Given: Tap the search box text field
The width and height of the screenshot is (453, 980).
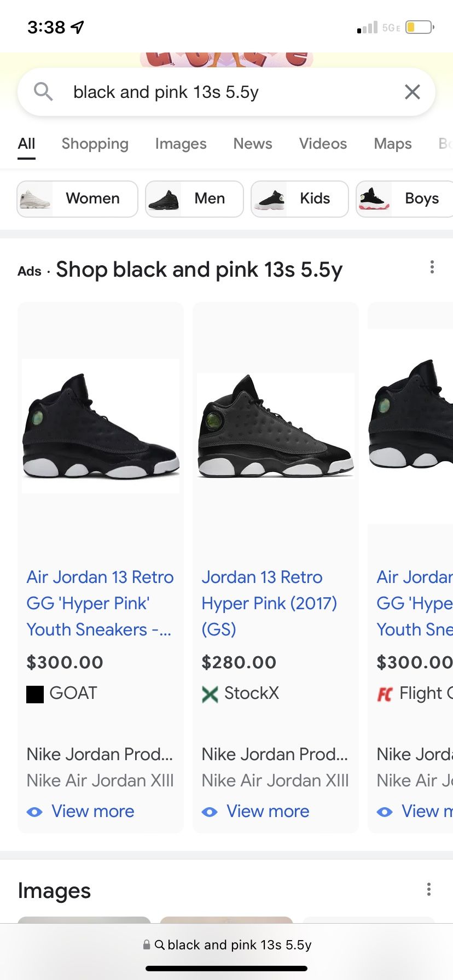Looking at the screenshot, I should pyautogui.click(x=219, y=92).
